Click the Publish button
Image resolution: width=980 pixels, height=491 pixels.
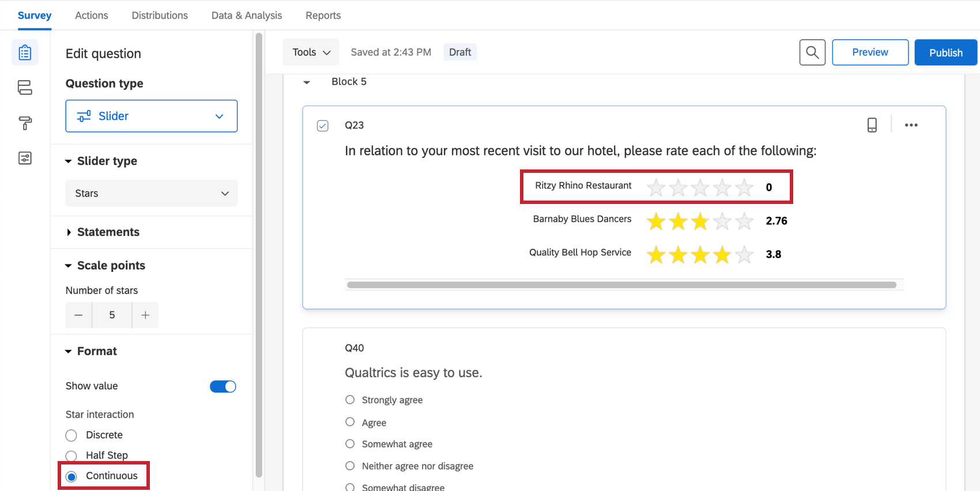click(945, 52)
